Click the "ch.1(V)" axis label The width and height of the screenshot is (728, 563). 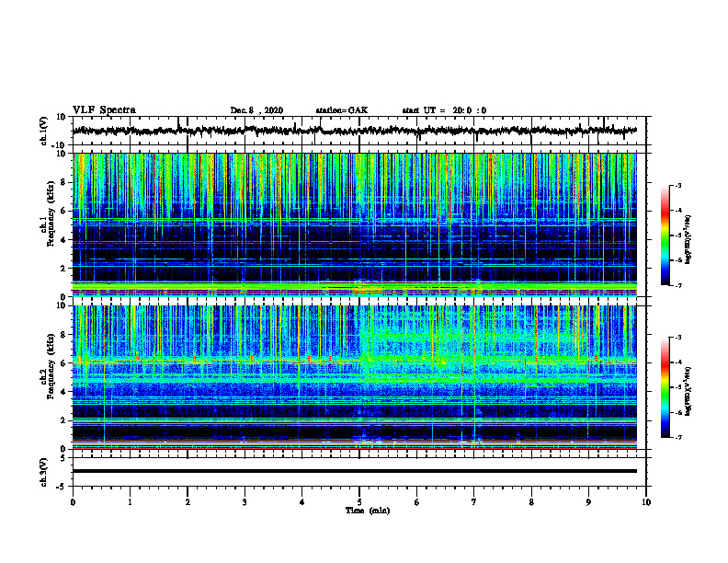(x=44, y=131)
